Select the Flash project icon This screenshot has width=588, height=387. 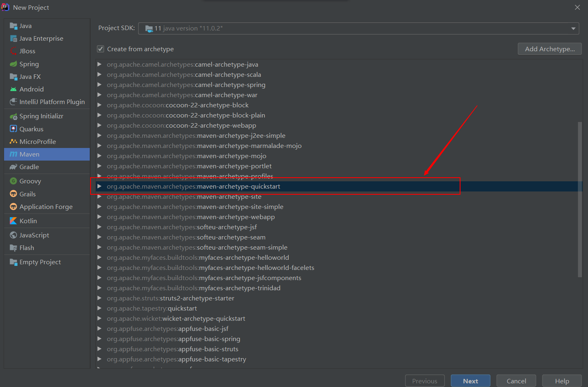tap(13, 248)
